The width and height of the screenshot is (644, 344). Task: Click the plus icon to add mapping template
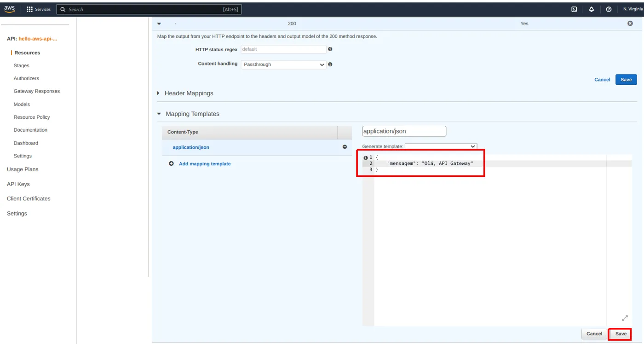pyautogui.click(x=171, y=163)
